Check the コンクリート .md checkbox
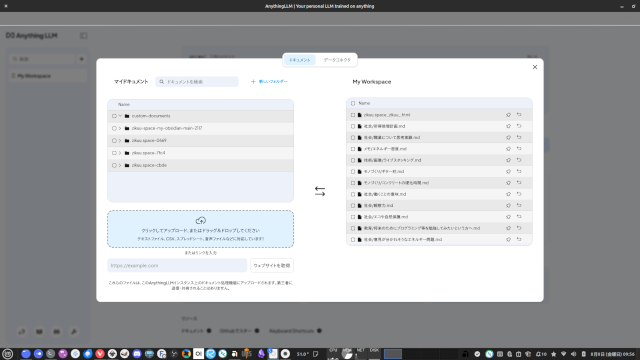The width and height of the screenshot is (640, 360). pyautogui.click(x=353, y=183)
